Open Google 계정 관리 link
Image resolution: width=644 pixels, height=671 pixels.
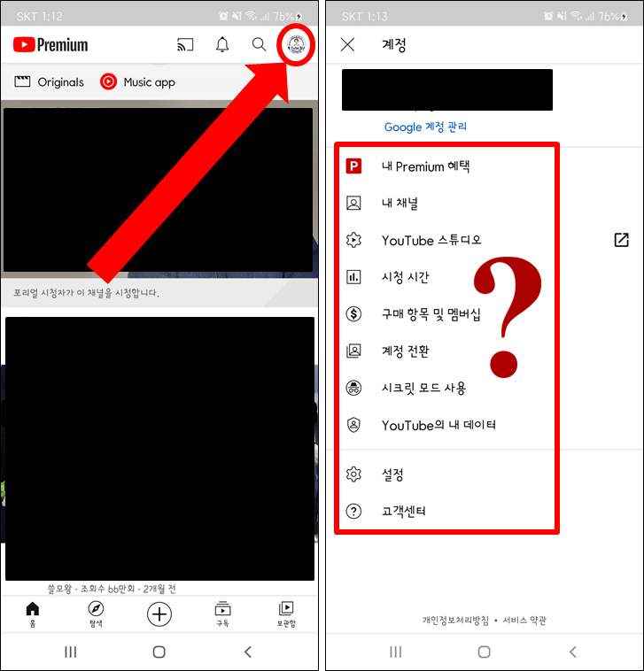pos(425,127)
